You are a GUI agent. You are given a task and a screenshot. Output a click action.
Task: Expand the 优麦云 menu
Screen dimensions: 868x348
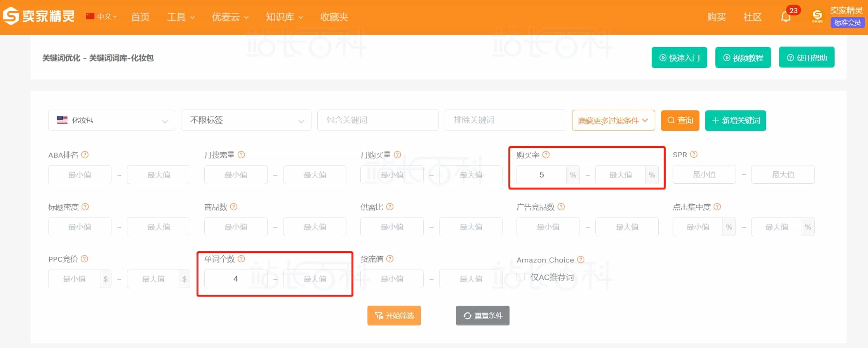[x=230, y=17]
